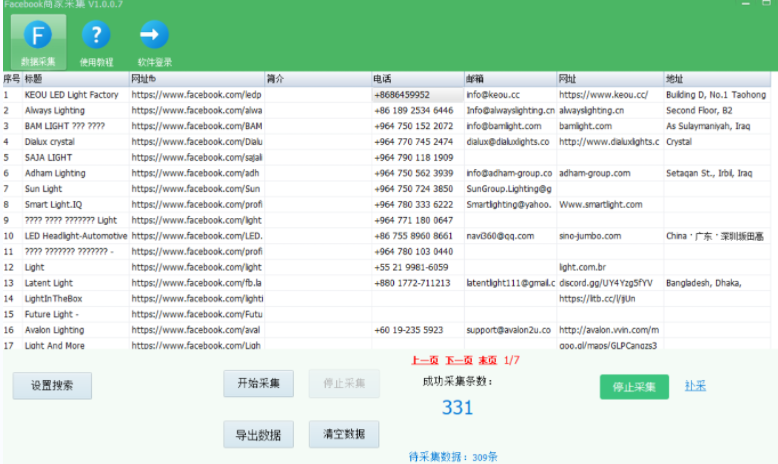Screen dimensions: 778x464
Task: Select the row titled Sun Light
Action: (x=387, y=189)
